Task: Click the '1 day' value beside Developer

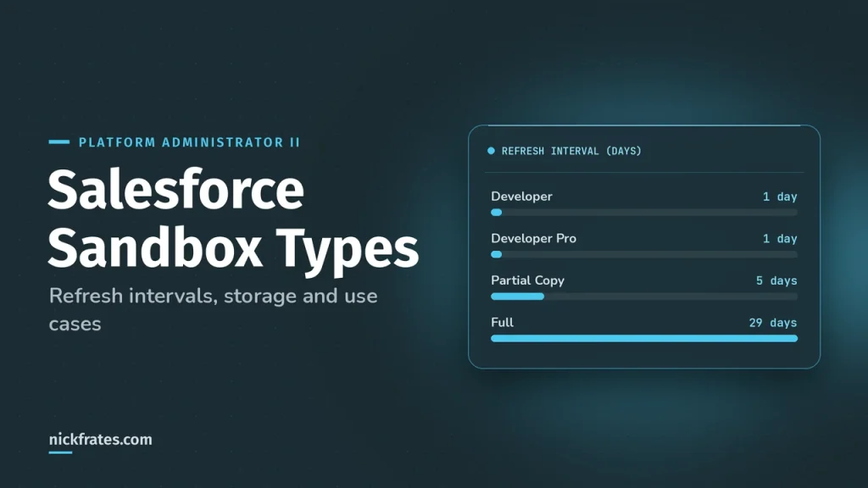Action: pos(780,197)
